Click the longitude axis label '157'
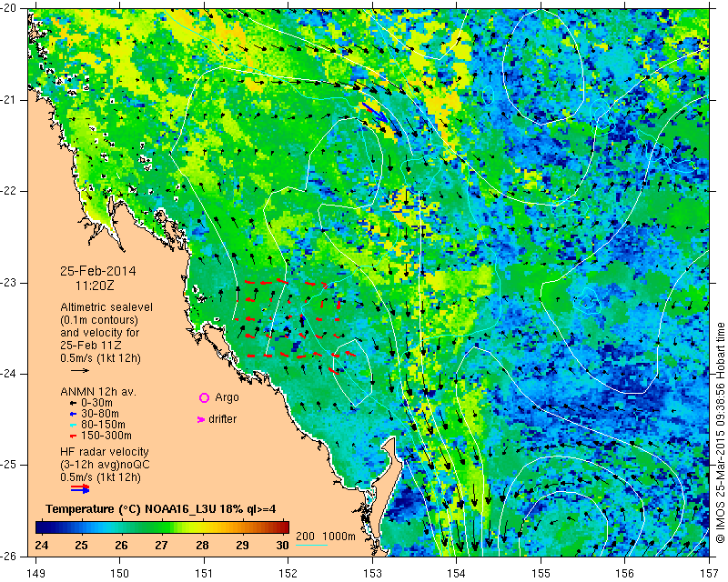 coord(710,574)
